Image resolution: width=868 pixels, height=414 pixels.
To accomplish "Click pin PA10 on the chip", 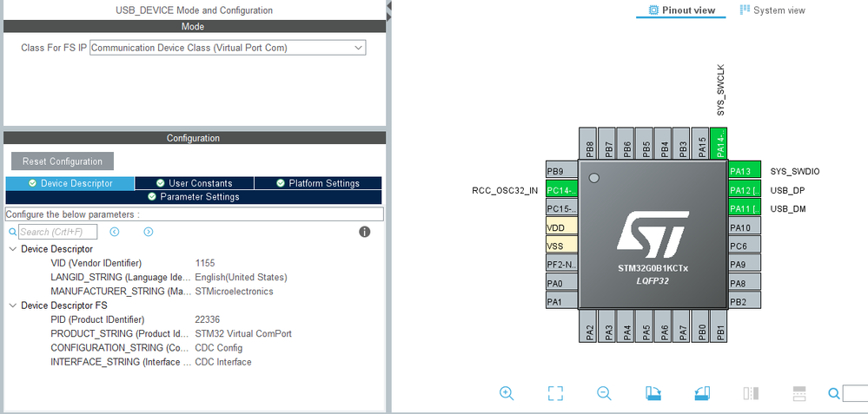I will pyautogui.click(x=744, y=227).
